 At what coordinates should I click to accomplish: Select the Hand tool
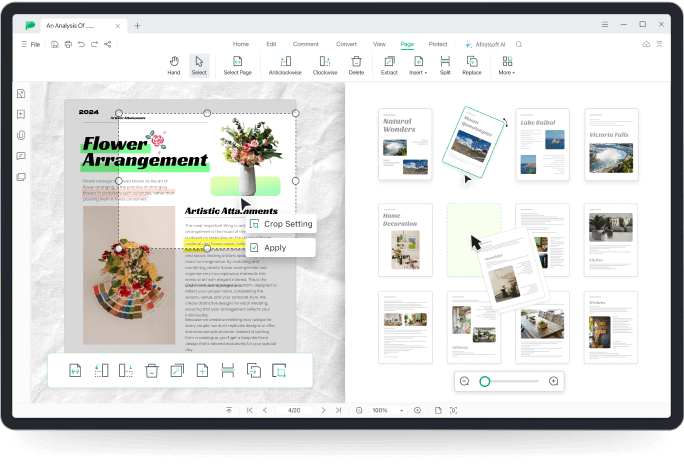coord(174,65)
